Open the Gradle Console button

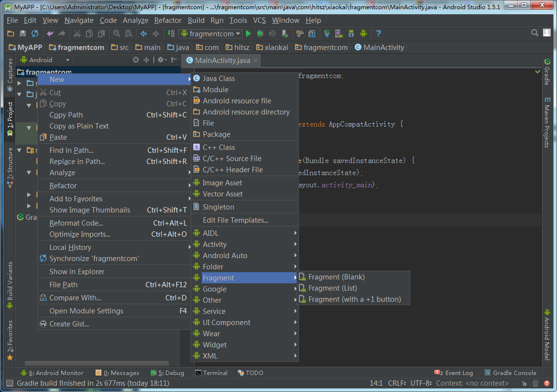coord(510,373)
